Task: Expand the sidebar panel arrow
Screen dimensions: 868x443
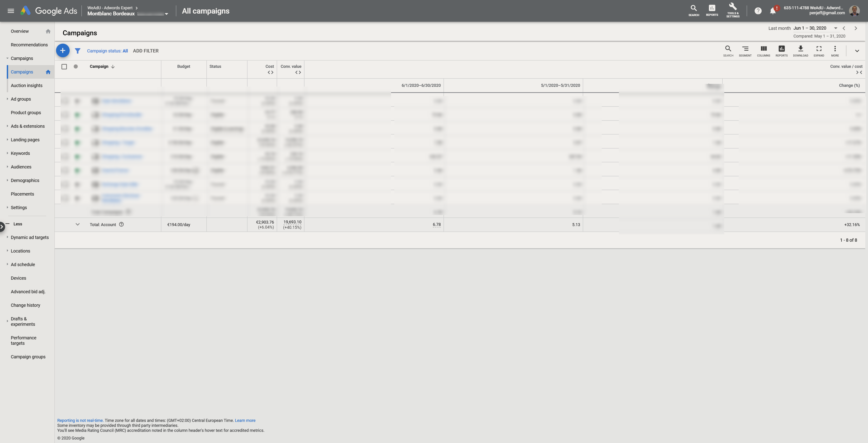Action: click(x=2, y=227)
